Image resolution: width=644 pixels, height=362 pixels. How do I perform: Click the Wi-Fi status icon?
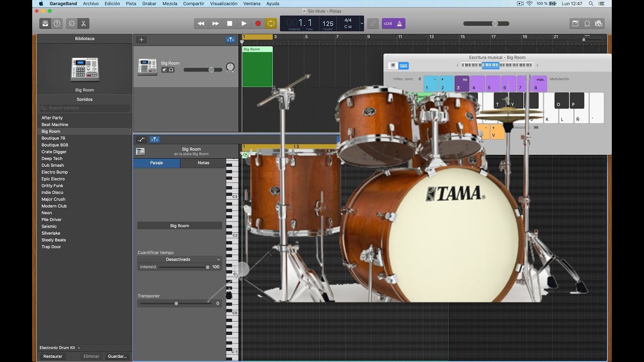pyautogui.click(x=529, y=4)
